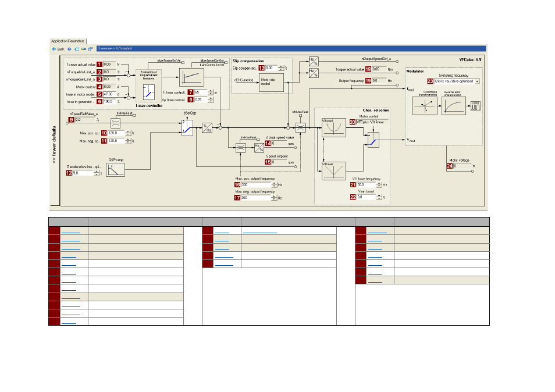Open the Motor slip model block
The height and width of the screenshot is (392, 555).
pyautogui.click(x=271, y=83)
